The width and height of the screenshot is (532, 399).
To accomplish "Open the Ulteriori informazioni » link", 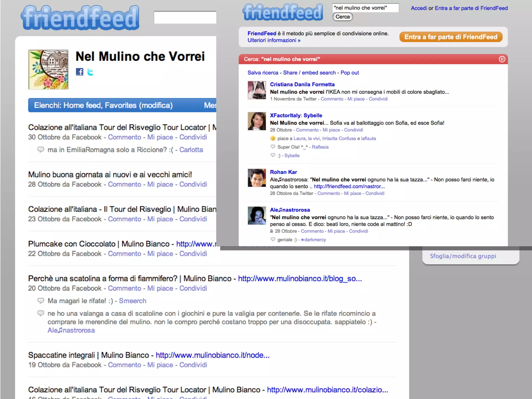I will point(274,40).
